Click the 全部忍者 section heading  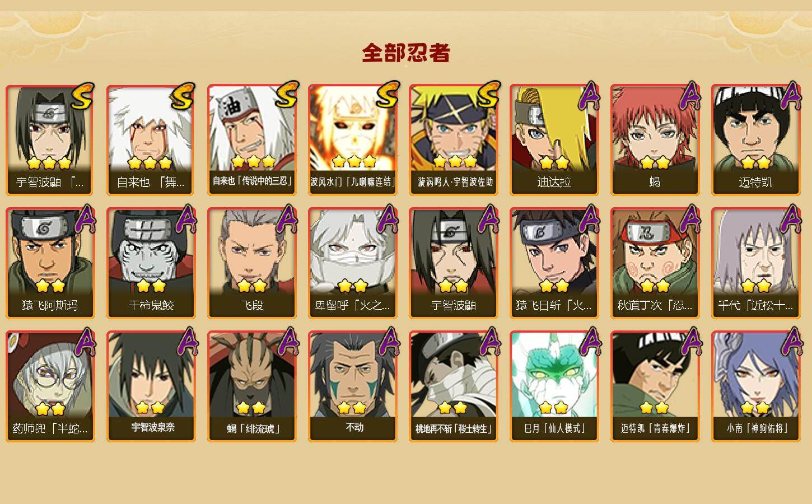(406, 53)
